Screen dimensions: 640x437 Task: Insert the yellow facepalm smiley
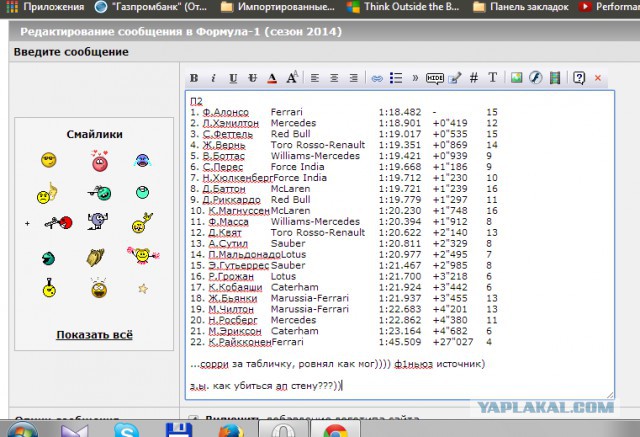[47, 193]
